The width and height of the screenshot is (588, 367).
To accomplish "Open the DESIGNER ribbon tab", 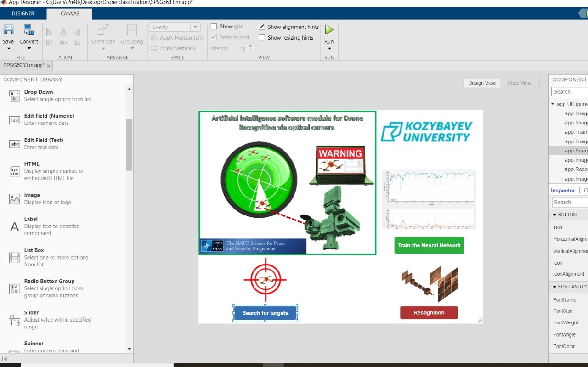I will 23,14.
